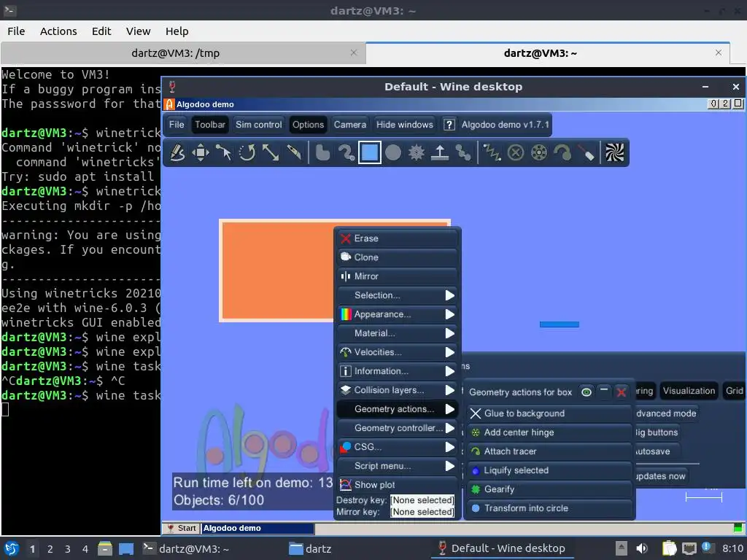Select the Axle hinge tool
Screen dimensions: 747x560
[539, 153]
